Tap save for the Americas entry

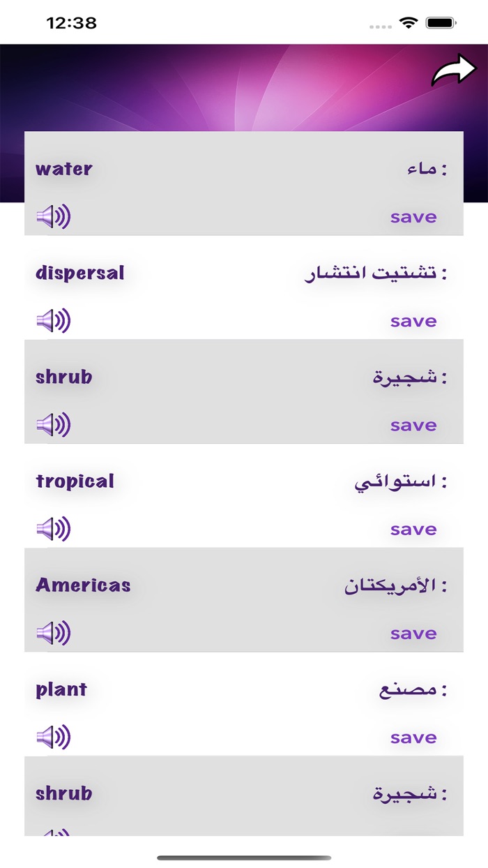(x=413, y=633)
